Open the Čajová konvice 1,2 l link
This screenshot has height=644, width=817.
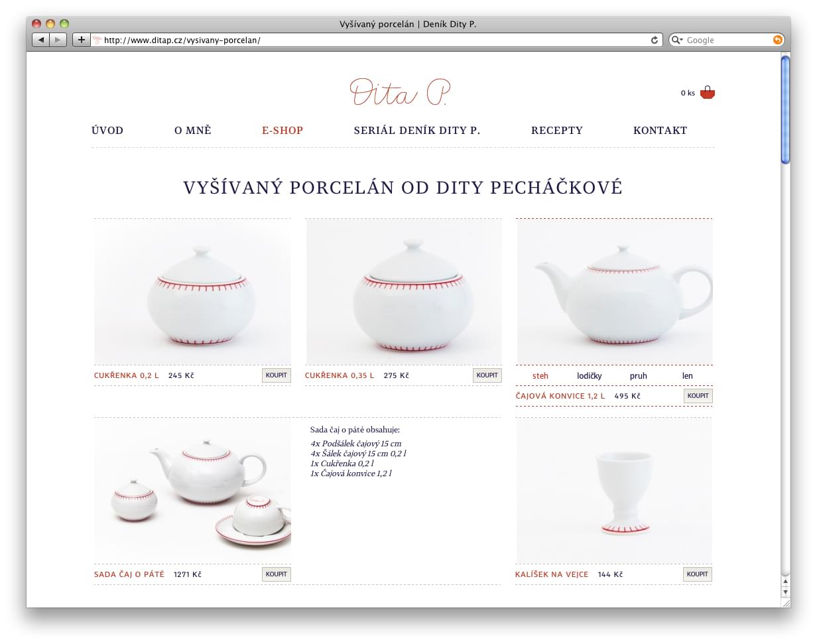click(560, 396)
